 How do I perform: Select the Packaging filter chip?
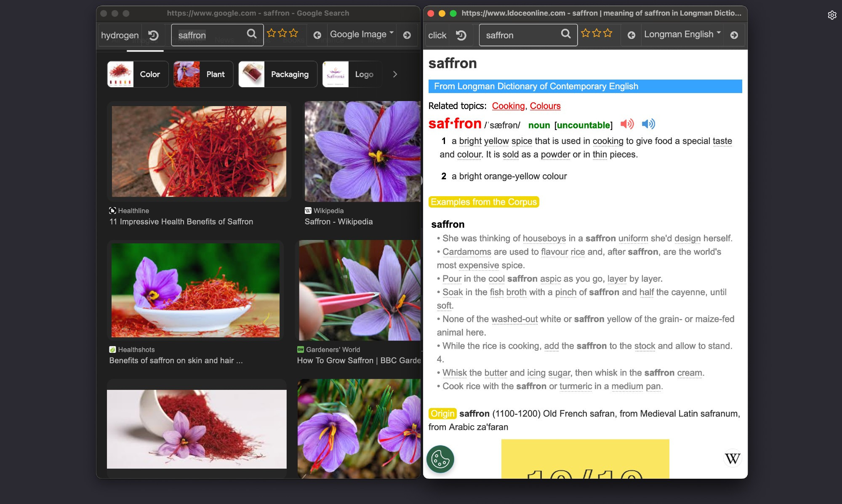pyautogui.click(x=278, y=74)
